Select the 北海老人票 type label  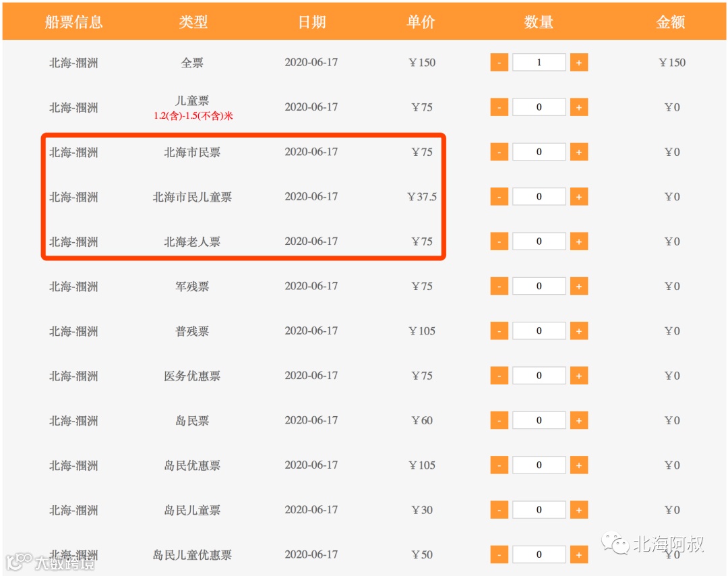192,241
